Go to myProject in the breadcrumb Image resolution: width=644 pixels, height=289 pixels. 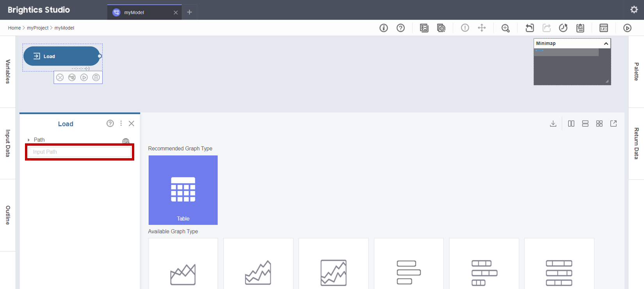(x=37, y=28)
